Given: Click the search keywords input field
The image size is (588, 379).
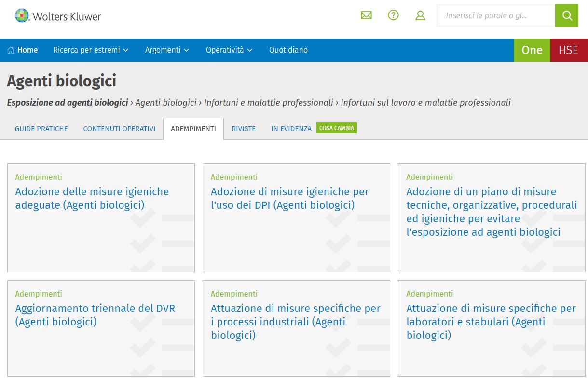Looking at the screenshot, I should click(x=496, y=16).
